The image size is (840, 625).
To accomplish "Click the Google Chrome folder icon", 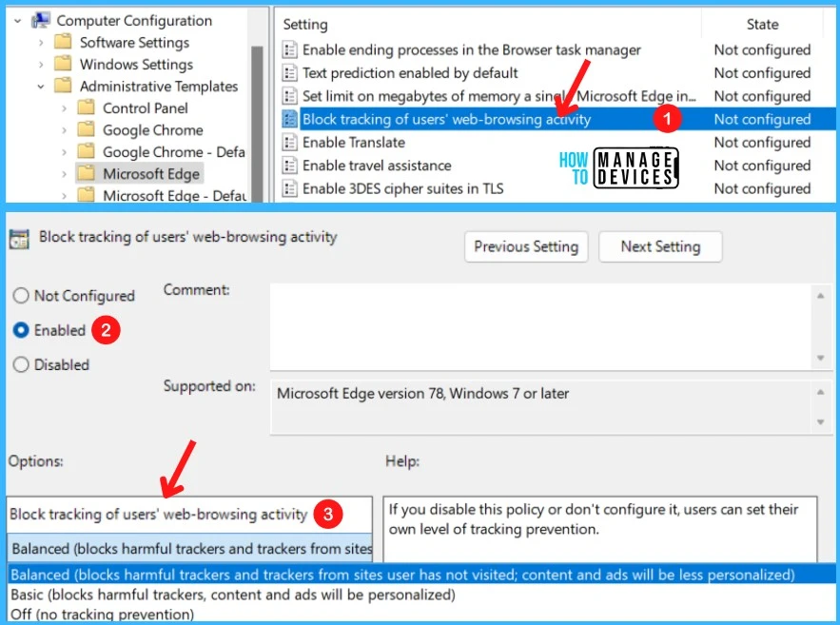I will click(86, 129).
